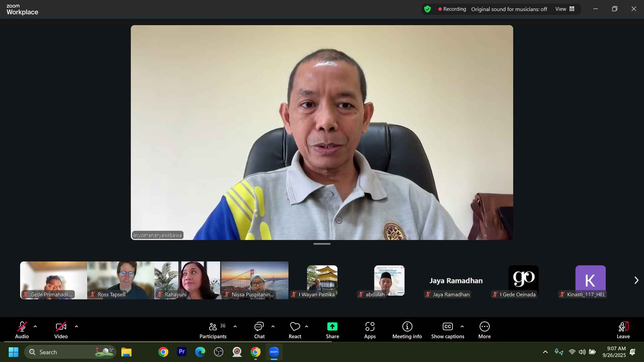
Task: Open the Participants panel
Action: pyautogui.click(x=213, y=330)
